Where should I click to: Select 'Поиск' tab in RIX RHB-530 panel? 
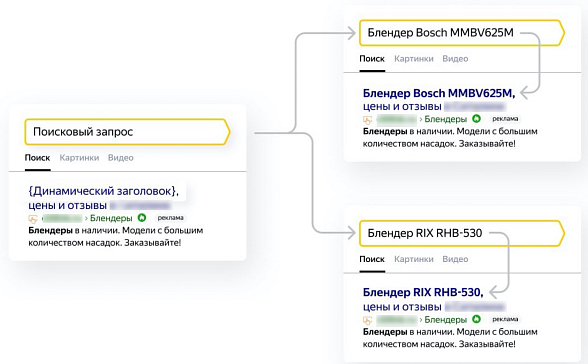(x=372, y=259)
